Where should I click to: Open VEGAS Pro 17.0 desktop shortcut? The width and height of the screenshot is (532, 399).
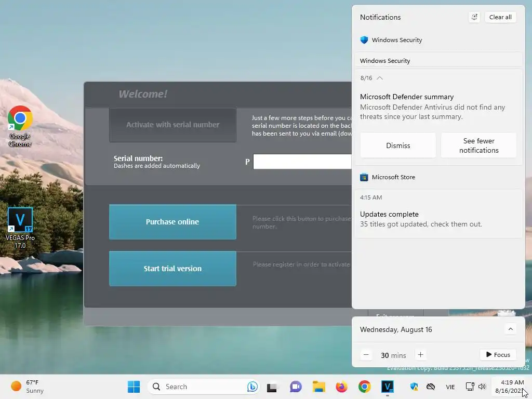20,228
